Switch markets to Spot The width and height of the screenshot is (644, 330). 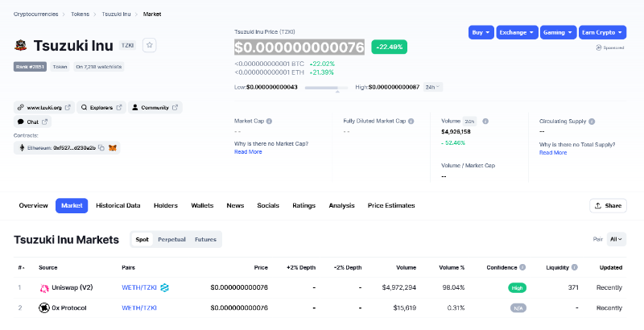coord(142,239)
